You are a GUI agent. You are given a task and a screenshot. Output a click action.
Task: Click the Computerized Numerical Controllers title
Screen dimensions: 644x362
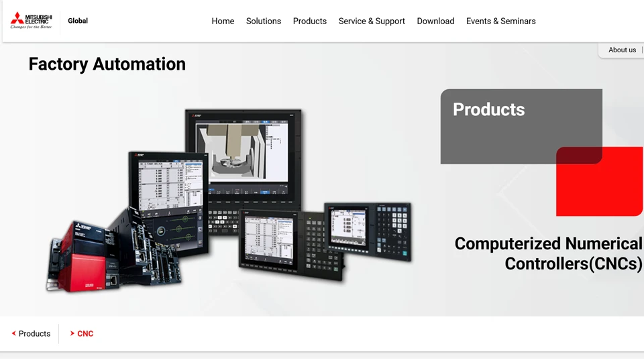548,253
